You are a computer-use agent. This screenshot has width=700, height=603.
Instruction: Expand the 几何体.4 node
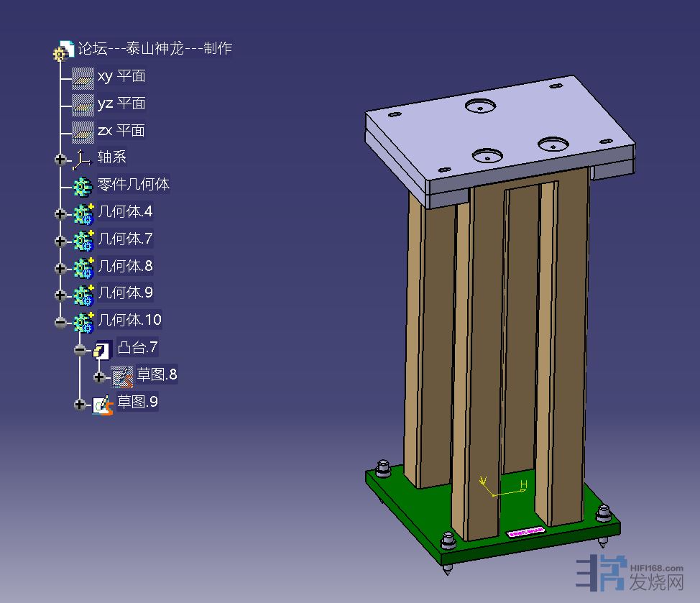tap(60, 213)
